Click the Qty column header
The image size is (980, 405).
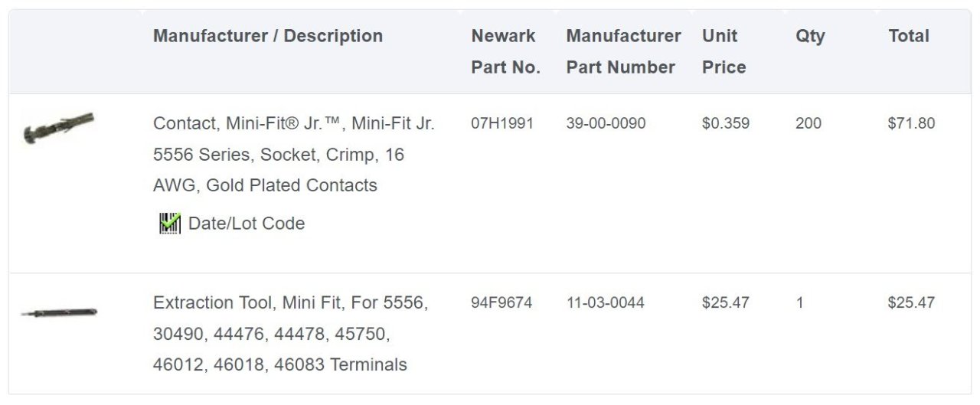[810, 36]
